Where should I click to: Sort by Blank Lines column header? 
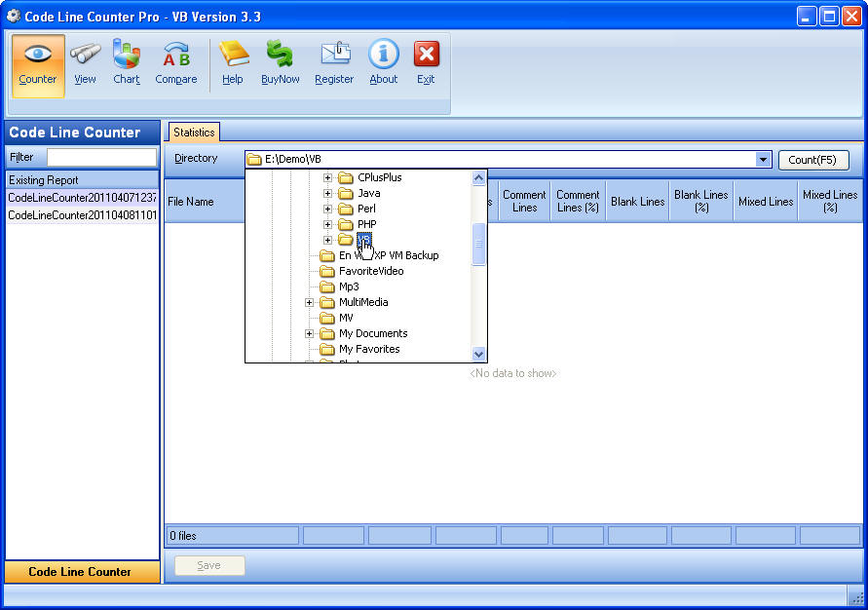[638, 202]
